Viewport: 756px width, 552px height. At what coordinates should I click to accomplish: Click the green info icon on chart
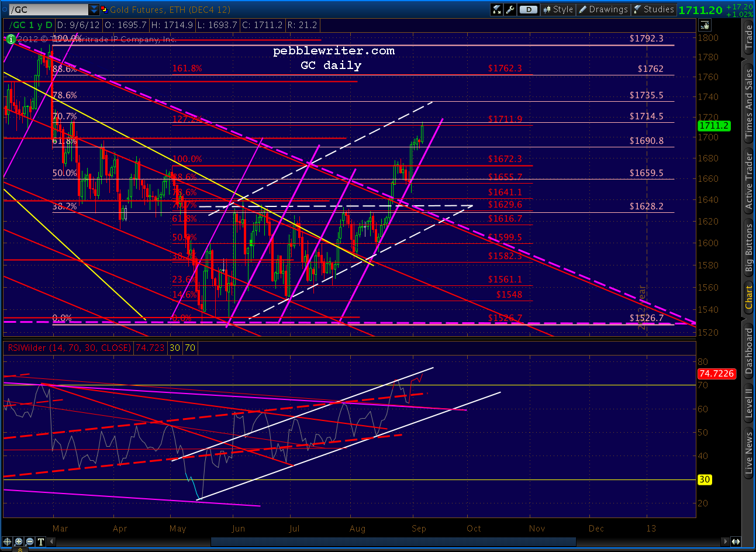pyautogui.click(x=11, y=39)
